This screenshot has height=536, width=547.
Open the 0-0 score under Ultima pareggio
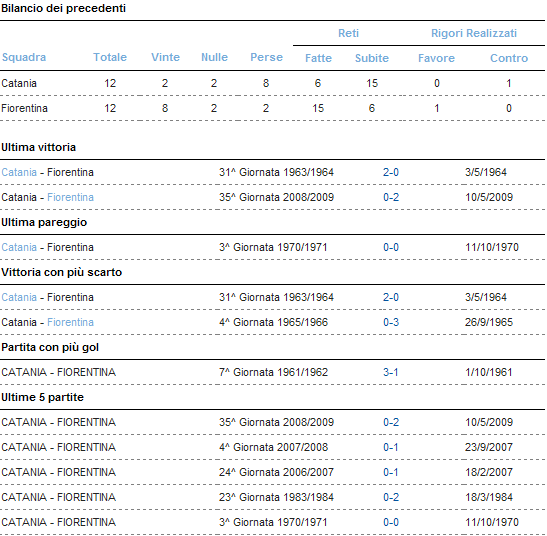391,247
